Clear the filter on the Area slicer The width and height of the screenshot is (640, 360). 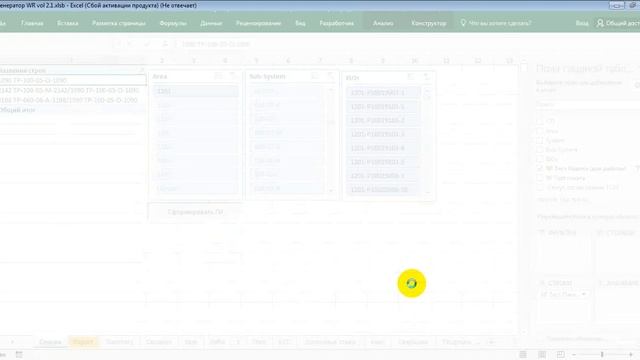pyautogui.click(x=233, y=76)
